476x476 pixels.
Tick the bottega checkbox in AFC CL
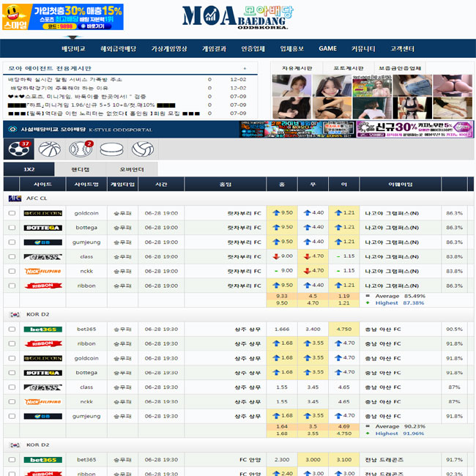[x=12, y=228]
